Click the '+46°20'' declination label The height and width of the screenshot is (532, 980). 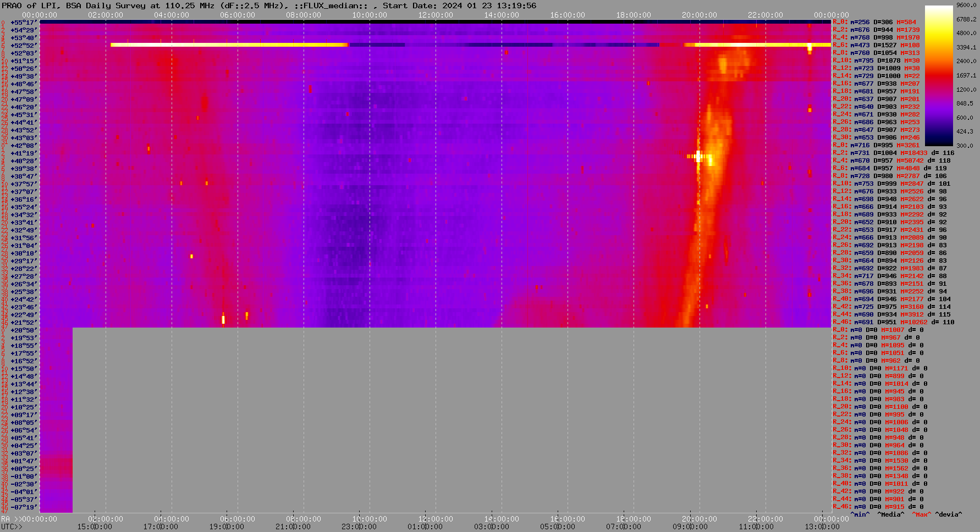click(24, 107)
